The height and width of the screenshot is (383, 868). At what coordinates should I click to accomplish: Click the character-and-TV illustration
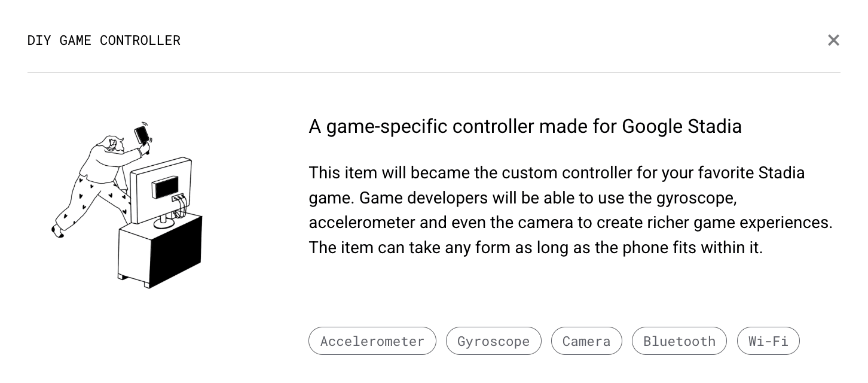pos(126,203)
